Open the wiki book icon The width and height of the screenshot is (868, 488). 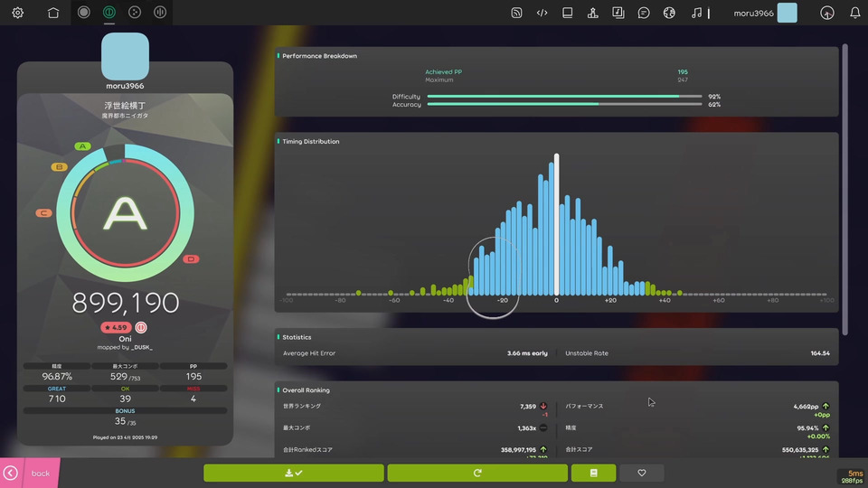[x=568, y=12]
